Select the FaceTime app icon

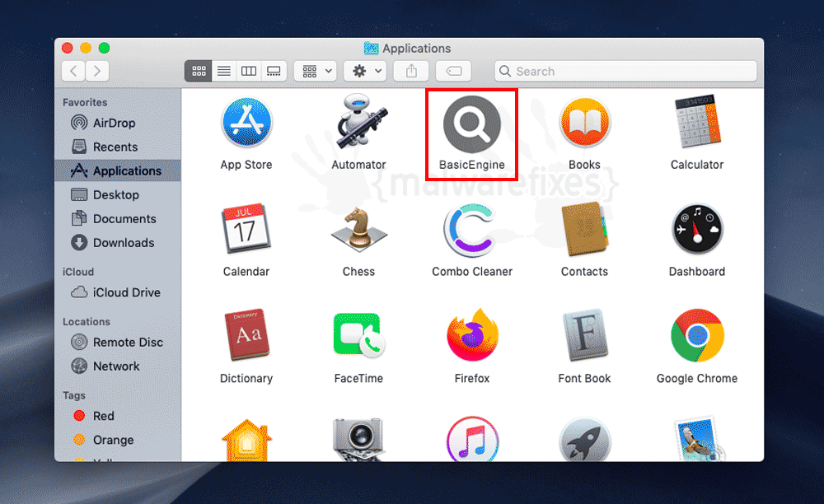(359, 336)
